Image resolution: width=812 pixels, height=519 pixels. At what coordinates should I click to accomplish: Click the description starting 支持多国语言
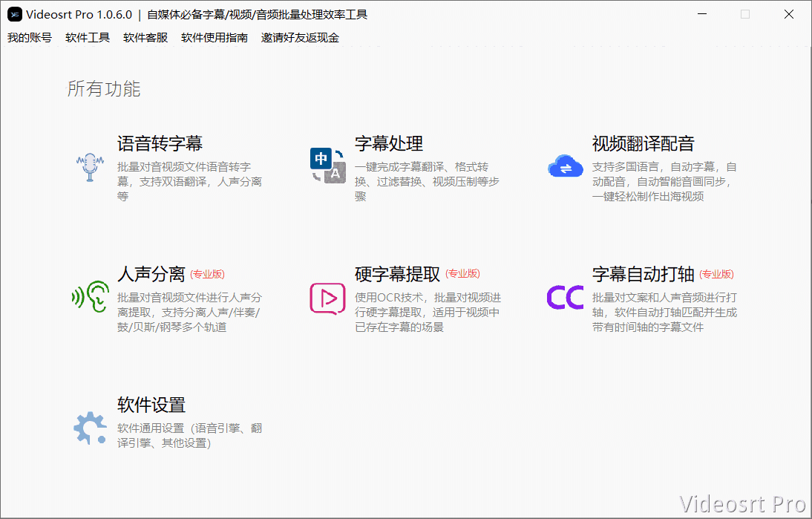(664, 181)
